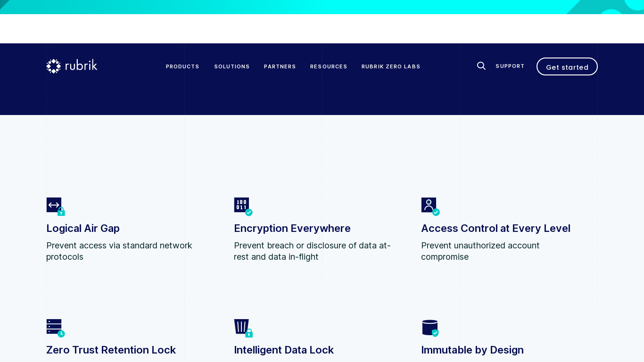Click the Intelligent Data Lock icon
This screenshot has width=644, height=362.
[x=243, y=328]
